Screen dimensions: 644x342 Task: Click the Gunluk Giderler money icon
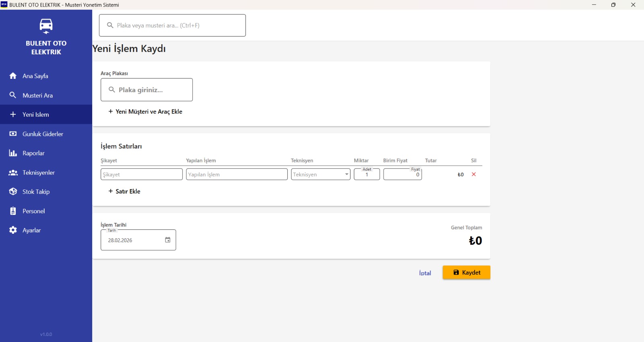(13, 134)
